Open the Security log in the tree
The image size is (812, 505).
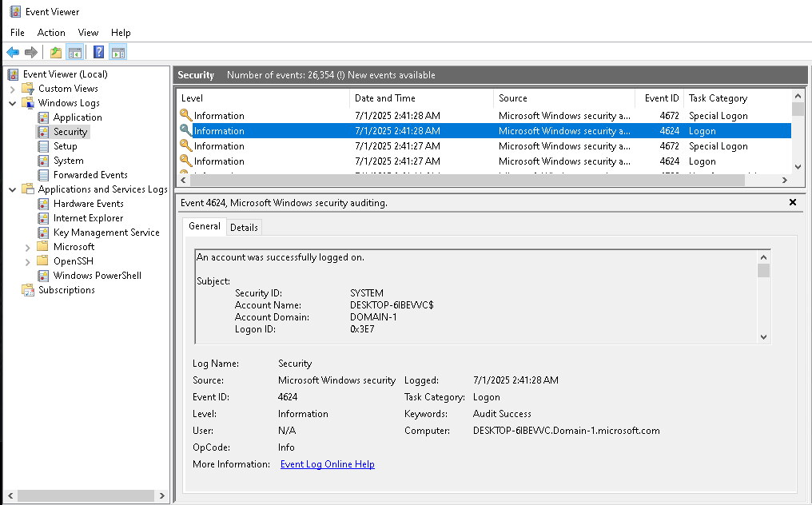coord(70,132)
